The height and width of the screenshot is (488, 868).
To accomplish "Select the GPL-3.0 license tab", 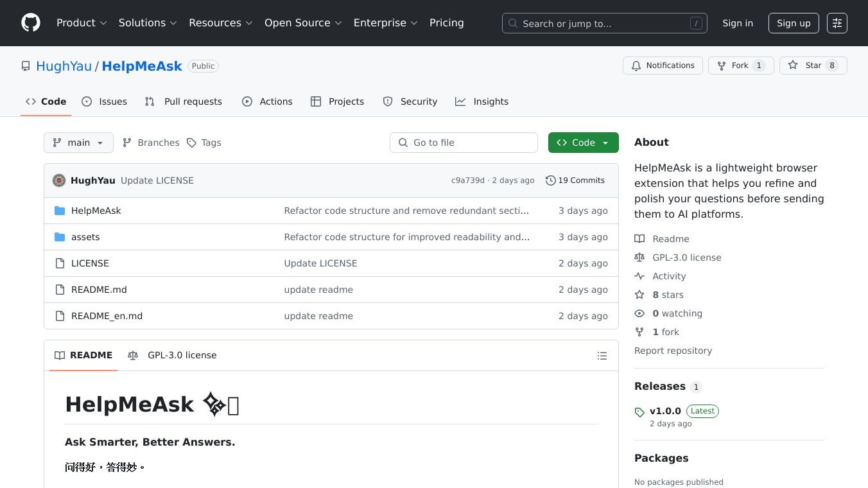I will coord(173,355).
